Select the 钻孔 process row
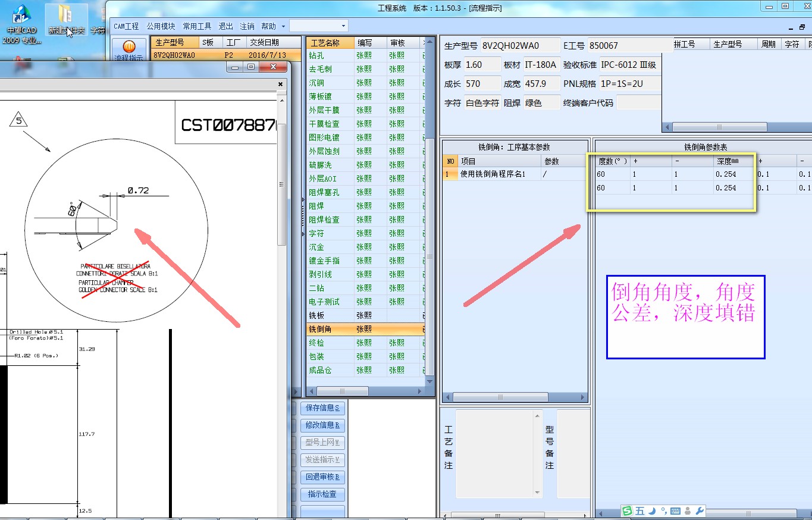The width and height of the screenshot is (812, 520). point(365,55)
